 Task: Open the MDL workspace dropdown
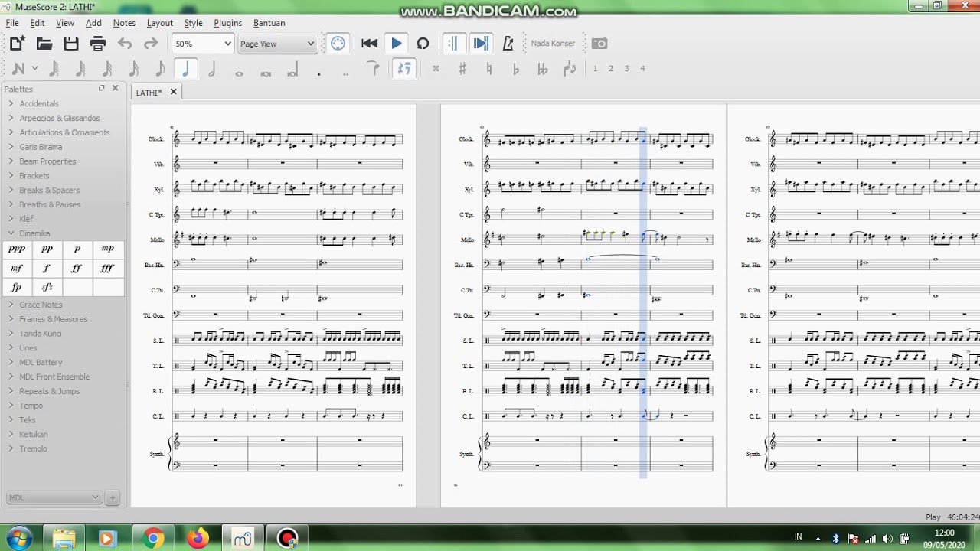pos(54,497)
